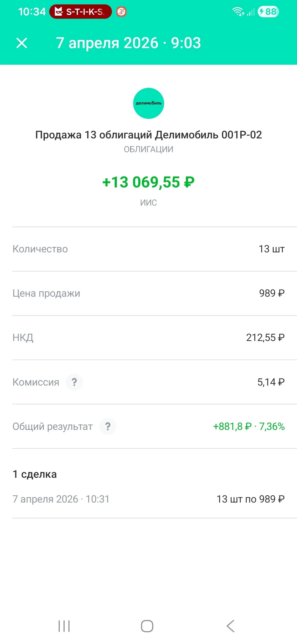Tap the Делимобиль round logo
This screenshot has height=644, width=297.
[x=148, y=103]
